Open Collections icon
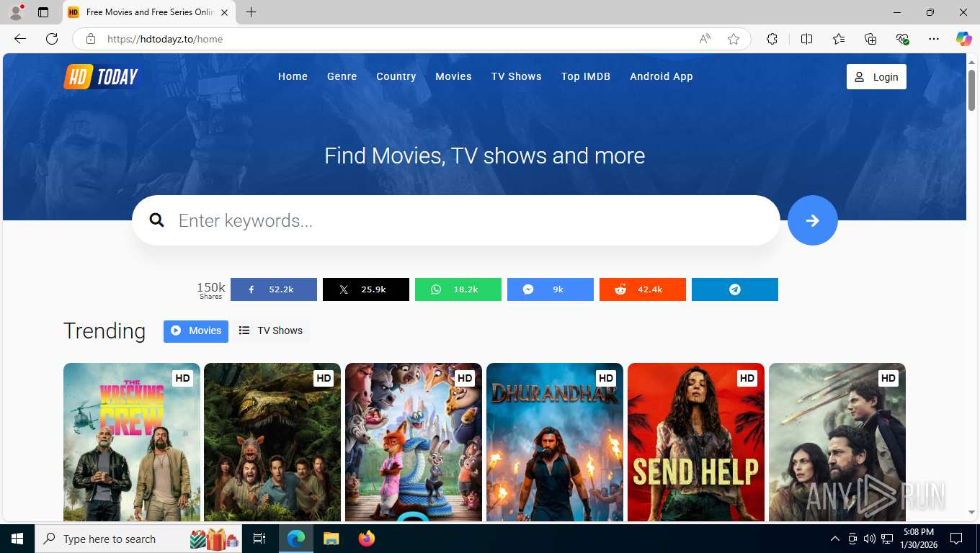The image size is (980, 553). click(x=870, y=39)
